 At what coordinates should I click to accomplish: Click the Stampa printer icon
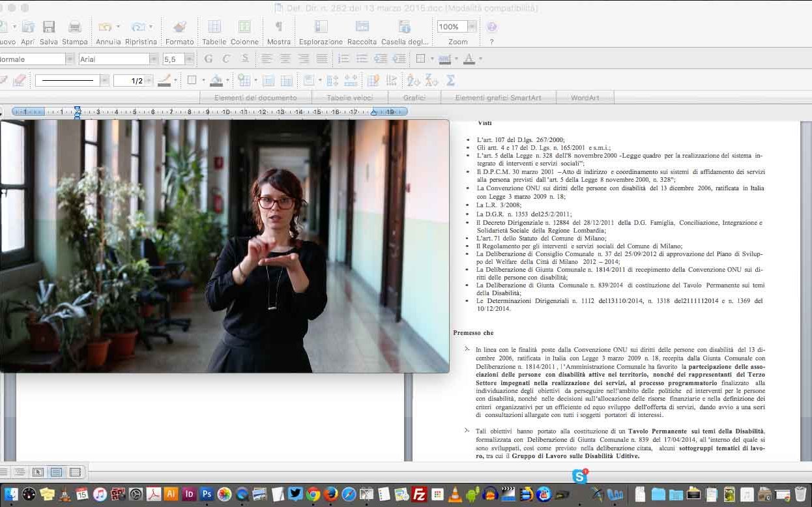pyautogui.click(x=75, y=27)
